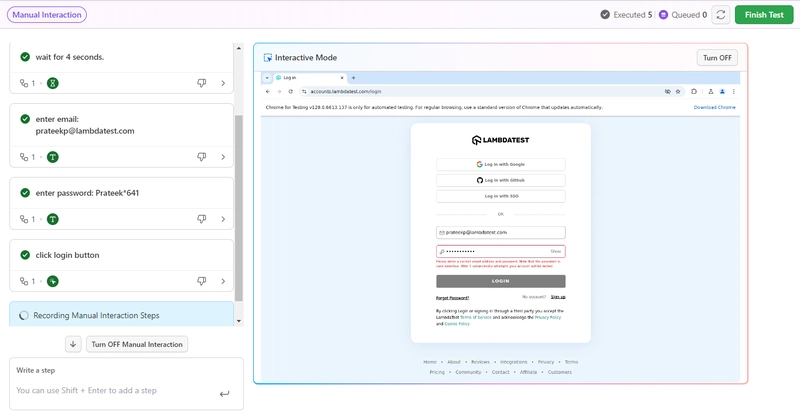
Task: Click the steps list scrollbar
Action: pos(238,208)
